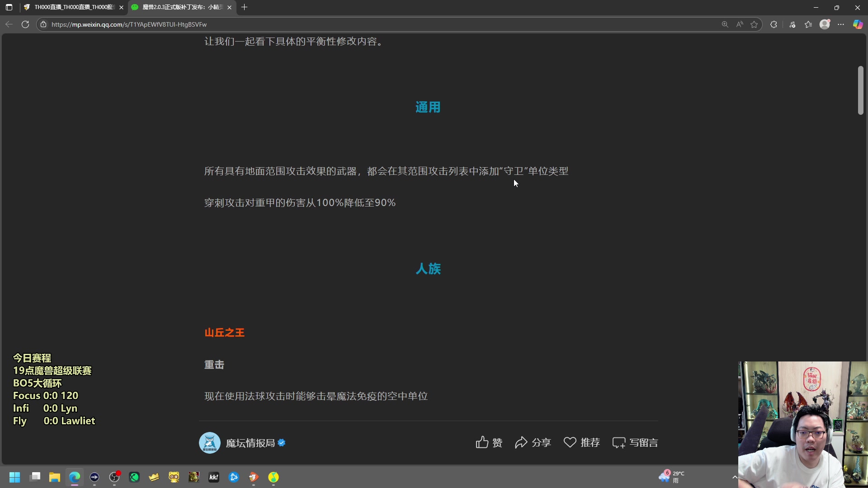Launch Warcraft orc icon on taskbar

point(194,477)
